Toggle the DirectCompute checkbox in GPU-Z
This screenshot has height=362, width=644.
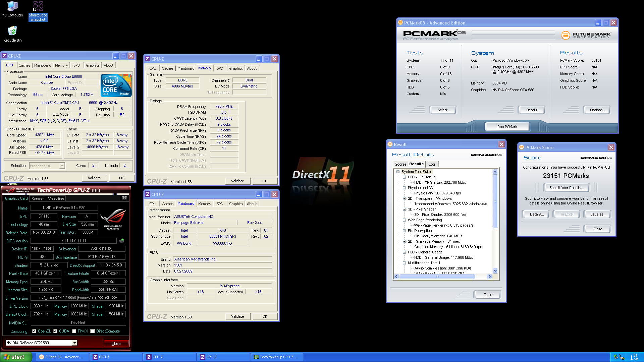point(93,331)
